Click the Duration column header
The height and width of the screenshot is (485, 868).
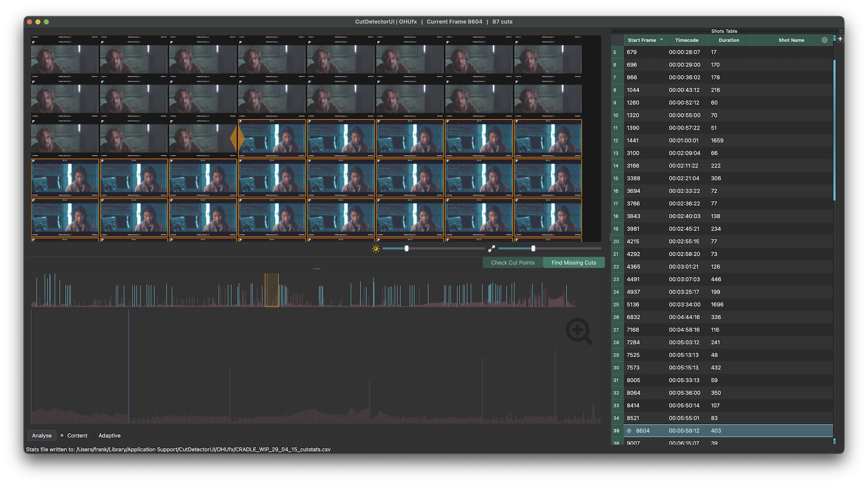(729, 40)
